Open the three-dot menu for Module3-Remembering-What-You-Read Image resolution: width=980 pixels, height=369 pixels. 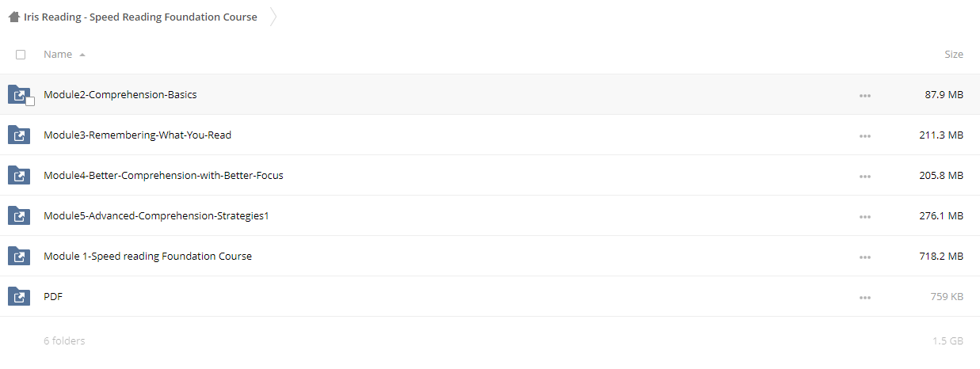tap(864, 135)
